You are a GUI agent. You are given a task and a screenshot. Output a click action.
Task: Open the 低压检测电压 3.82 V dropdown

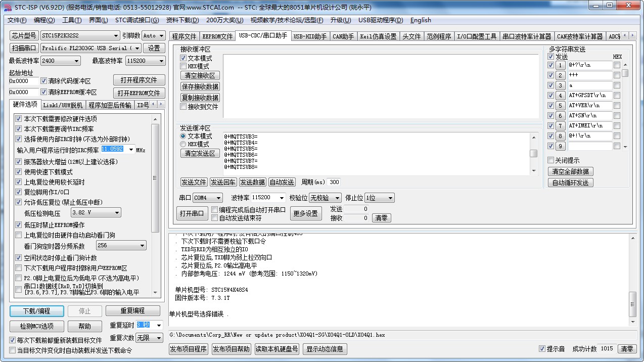point(96,213)
